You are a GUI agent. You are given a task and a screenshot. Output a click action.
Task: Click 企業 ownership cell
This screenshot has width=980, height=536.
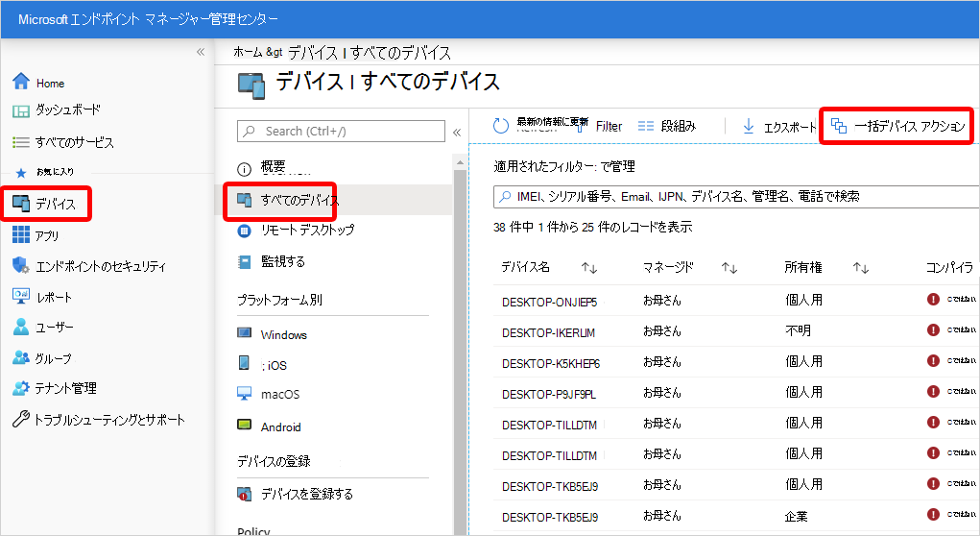point(797,517)
